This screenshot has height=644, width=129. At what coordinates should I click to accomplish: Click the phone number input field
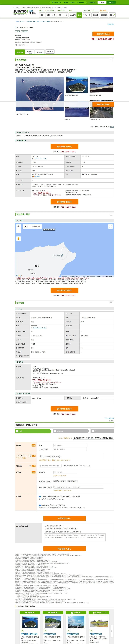(x=50, y=466)
